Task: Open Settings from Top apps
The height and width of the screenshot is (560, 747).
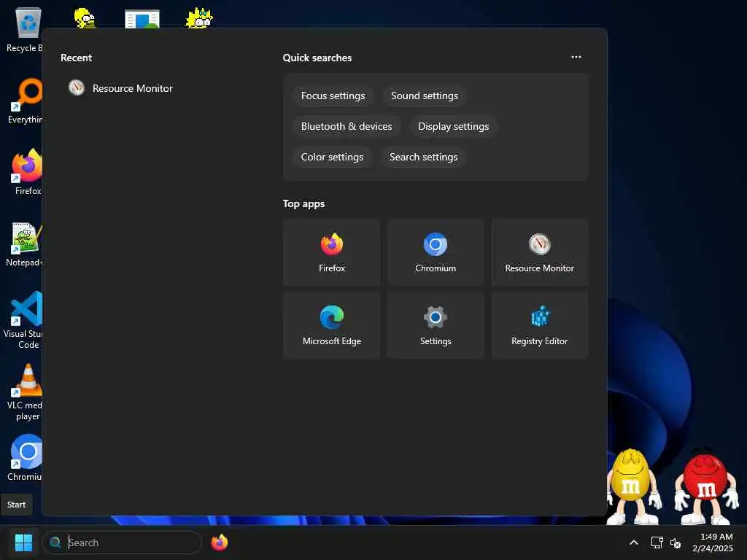Action: click(x=436, y=325)
